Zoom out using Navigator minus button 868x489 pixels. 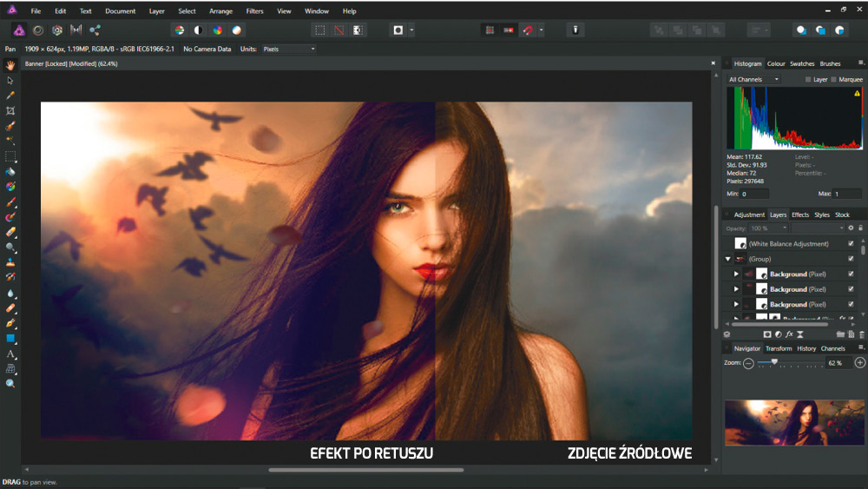[748, 363]
